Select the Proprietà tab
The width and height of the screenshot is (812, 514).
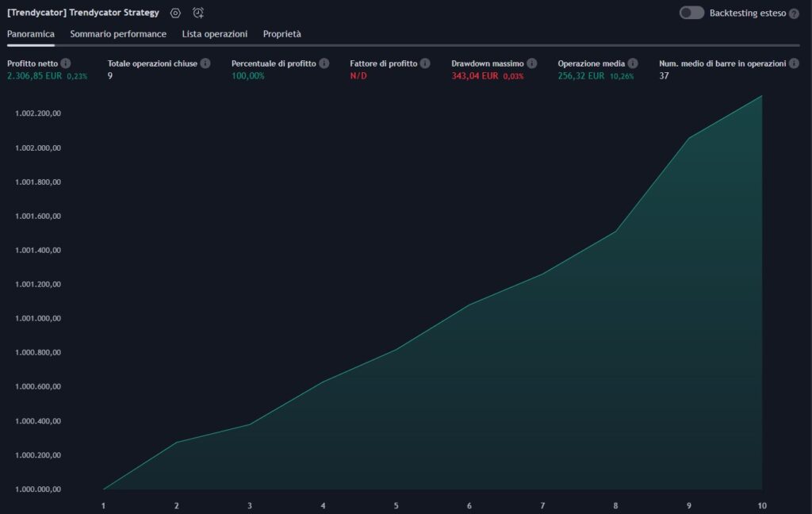(282, 34)
